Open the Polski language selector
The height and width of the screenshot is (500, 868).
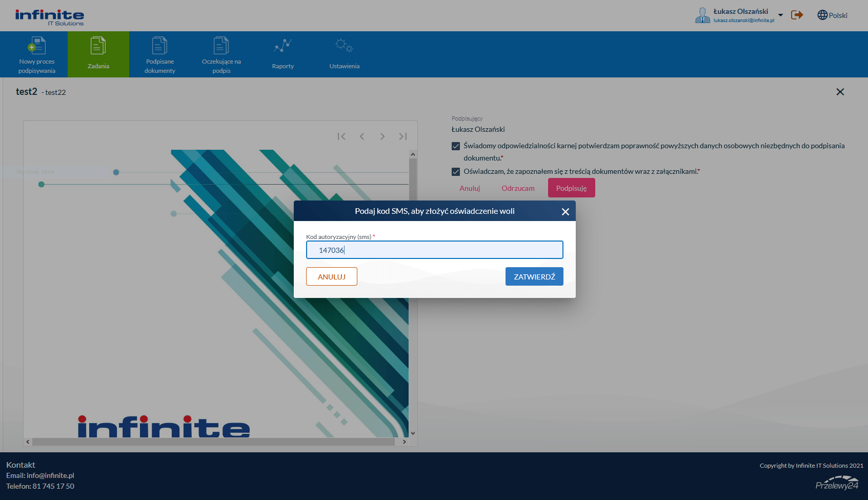[x=832, y=15]
